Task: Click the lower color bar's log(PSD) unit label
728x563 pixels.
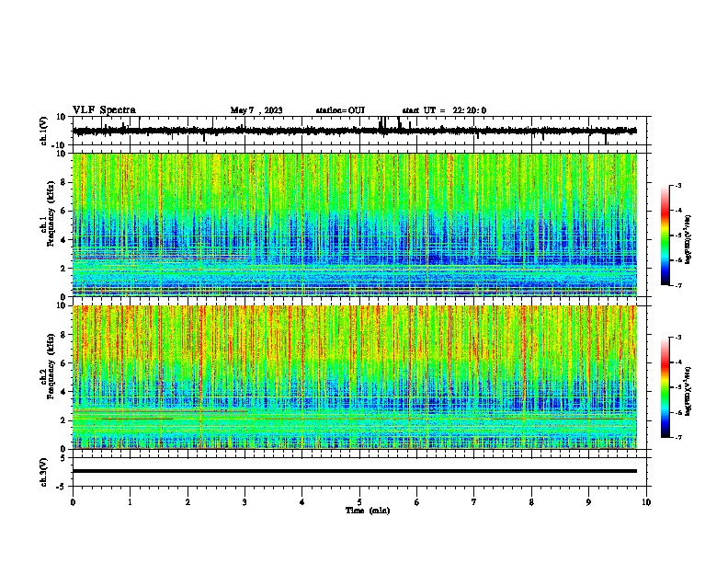Action: point(688,392)
